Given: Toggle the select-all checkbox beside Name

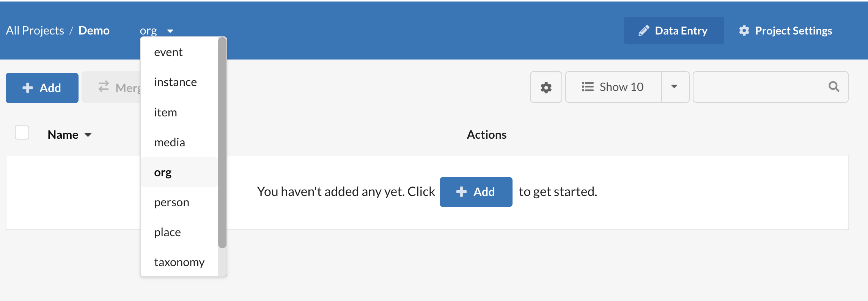Looking at the screenshot, I should 22,133.
